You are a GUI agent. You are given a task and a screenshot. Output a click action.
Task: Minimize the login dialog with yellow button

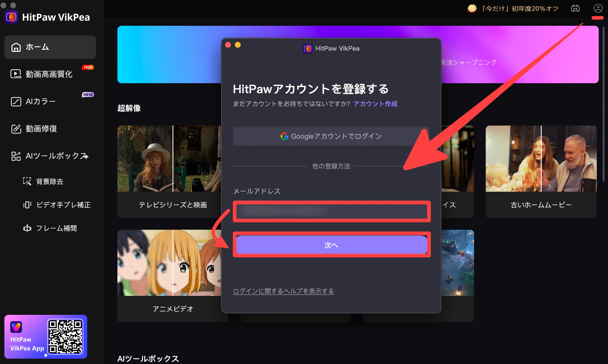pos(238,45)
